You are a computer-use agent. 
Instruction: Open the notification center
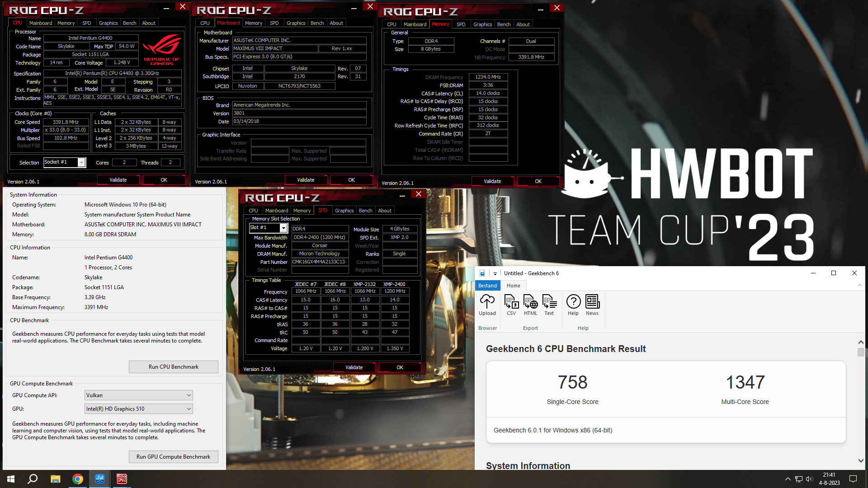pyautogui.click(x=853, y=479)
